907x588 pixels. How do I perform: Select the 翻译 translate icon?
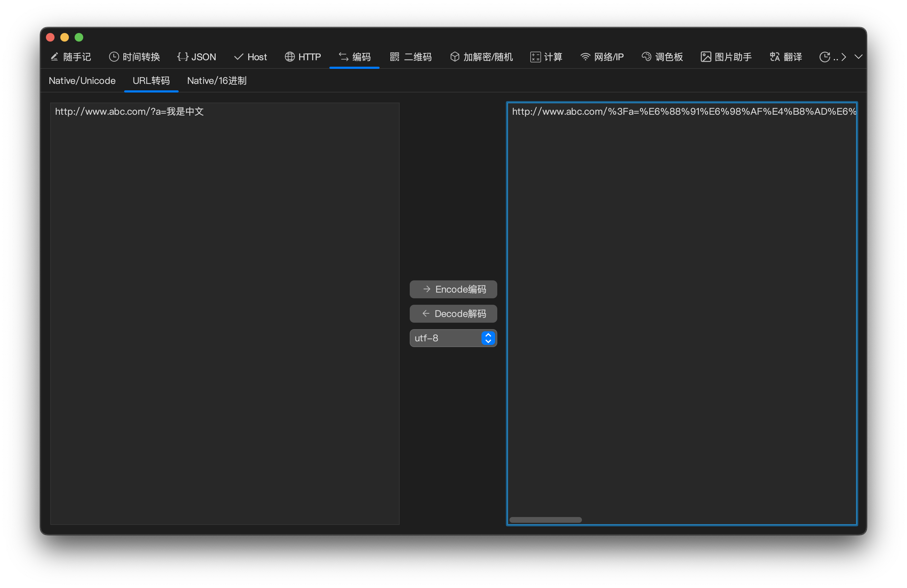point(774,57)
